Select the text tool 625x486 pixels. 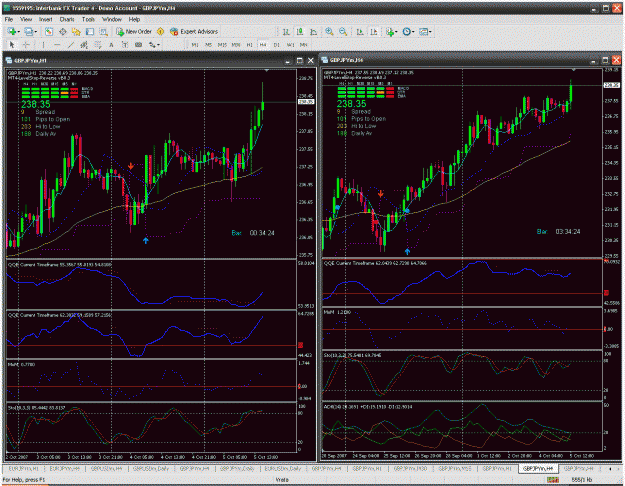tap(111, 45)
